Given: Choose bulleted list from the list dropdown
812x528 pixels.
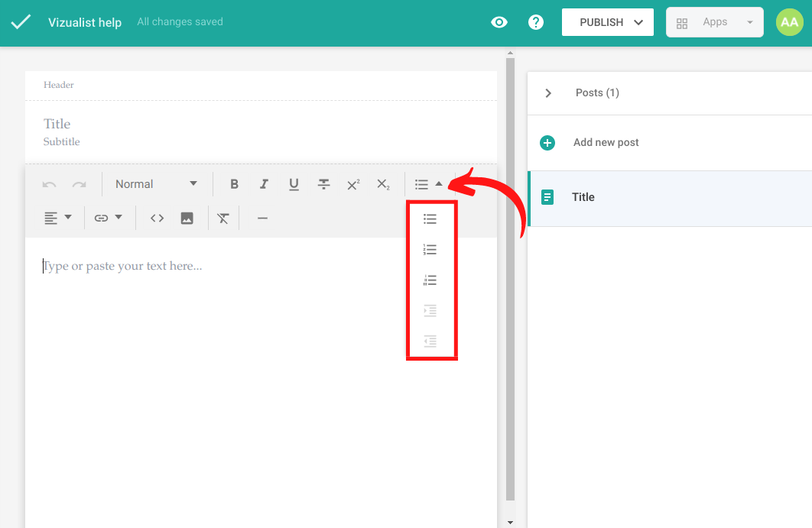Looking at the screenshot, I should tap(430, 219).
